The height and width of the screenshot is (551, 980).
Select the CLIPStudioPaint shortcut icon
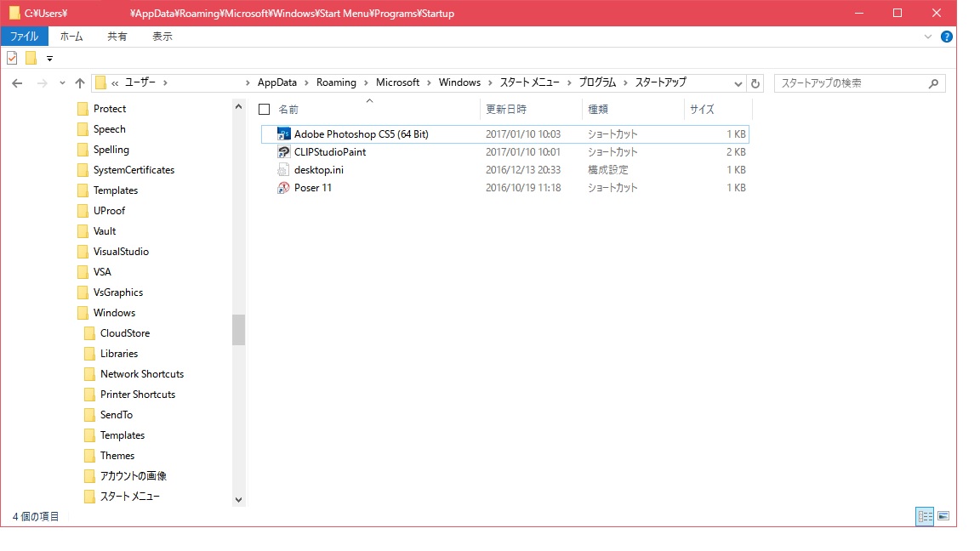pyautogui.click(x=283, y=152)
